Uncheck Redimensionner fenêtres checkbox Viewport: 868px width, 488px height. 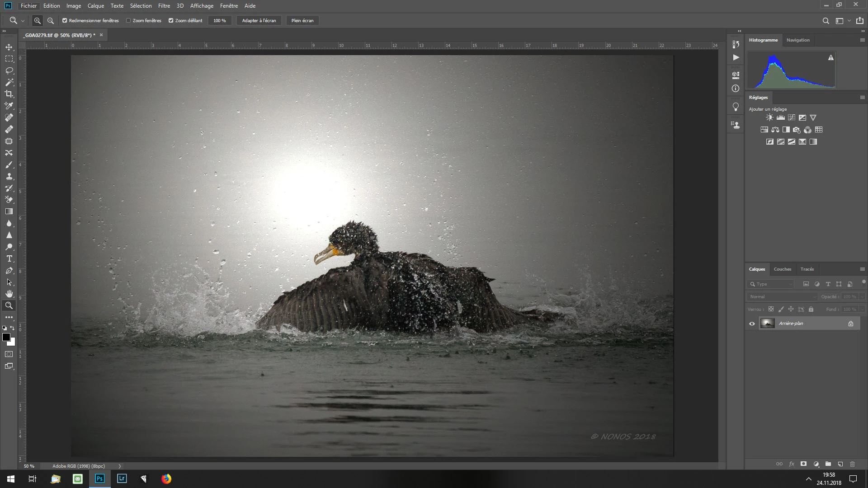[65, 21]
